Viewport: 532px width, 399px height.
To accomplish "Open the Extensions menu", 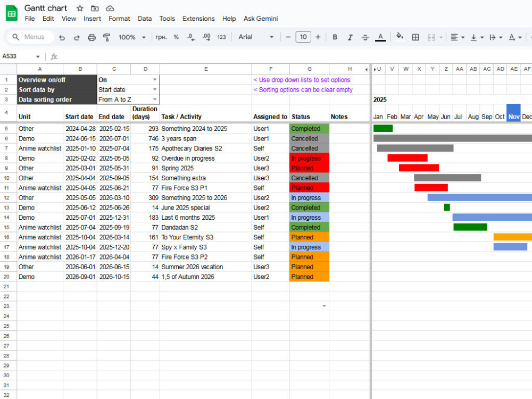I will [x=198, y=19].
